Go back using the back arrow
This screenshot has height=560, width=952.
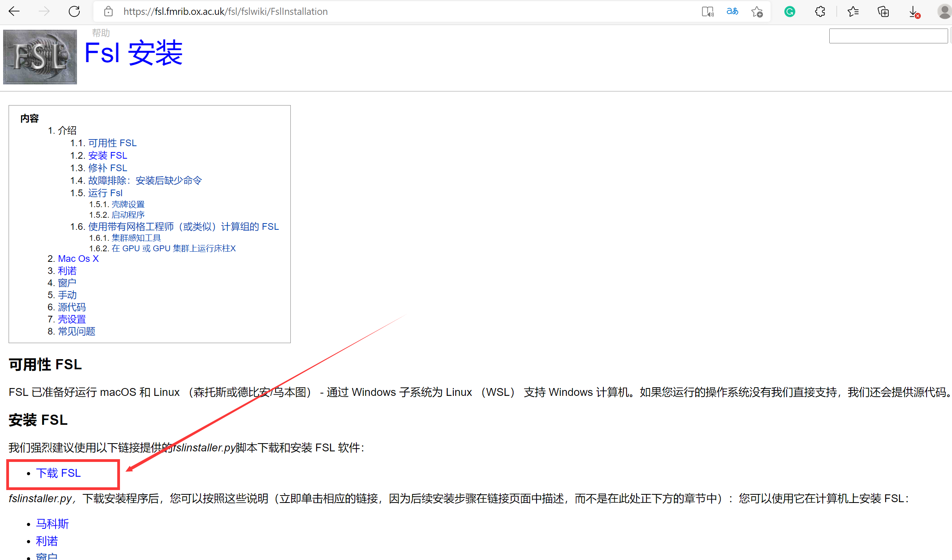[14, 11]
